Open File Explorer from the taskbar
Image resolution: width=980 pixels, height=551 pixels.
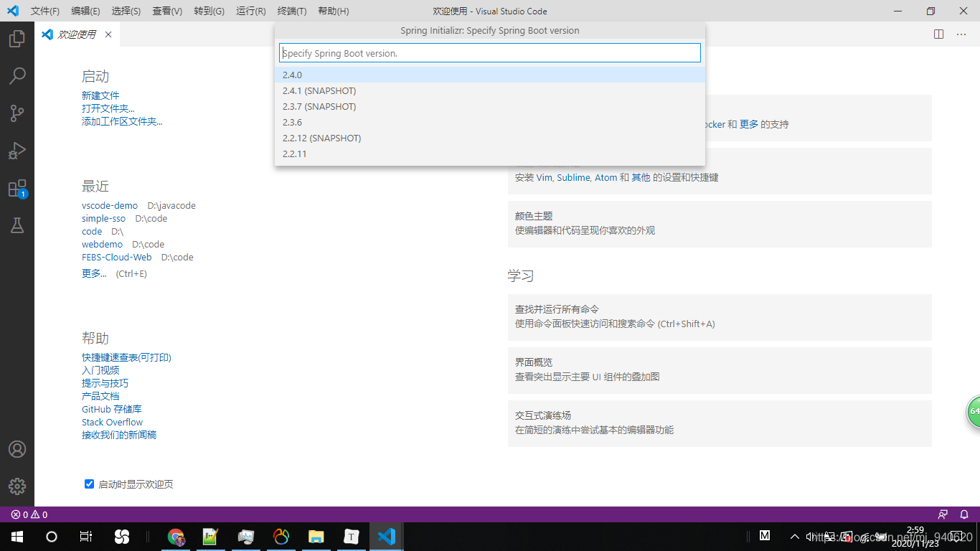point(316,537)
